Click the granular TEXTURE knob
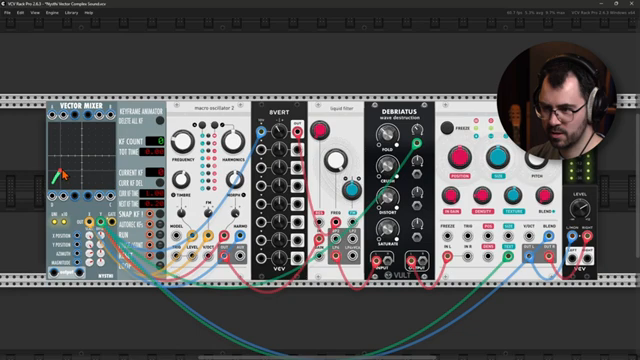 coord(513,196)
